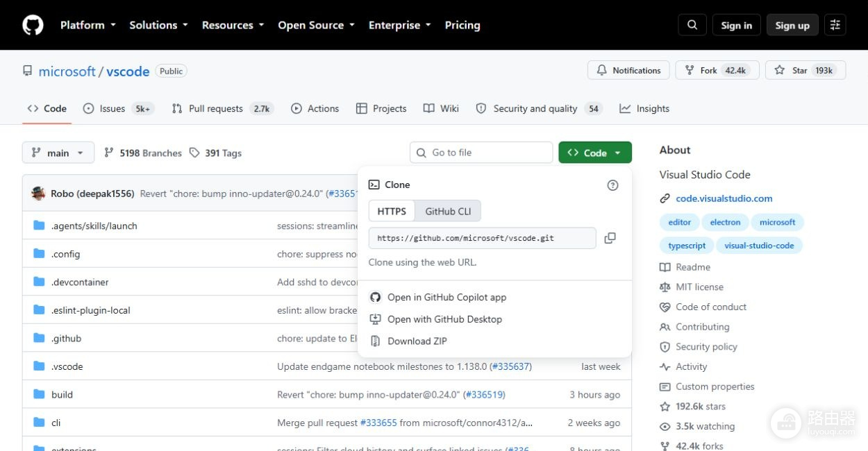868x451 pixels.
Task: Open the code.visualstudio.com link
Action: coord(724,198)
